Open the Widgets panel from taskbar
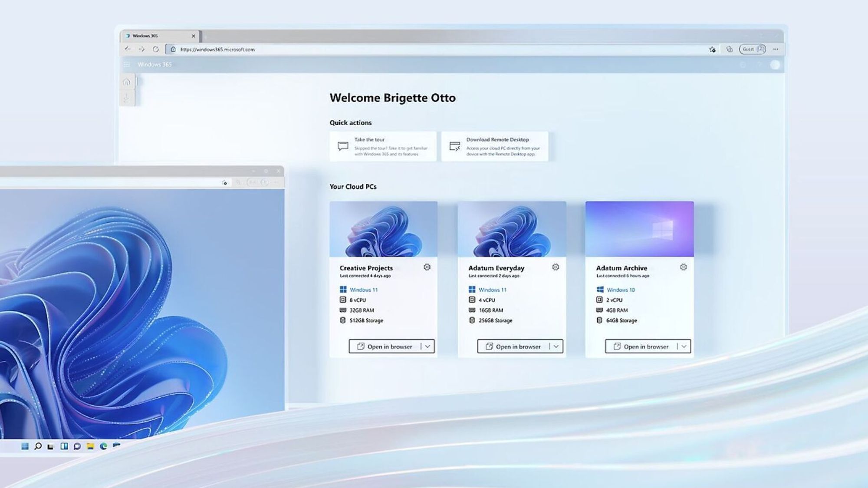868x488 pixels. pos(64,446)
